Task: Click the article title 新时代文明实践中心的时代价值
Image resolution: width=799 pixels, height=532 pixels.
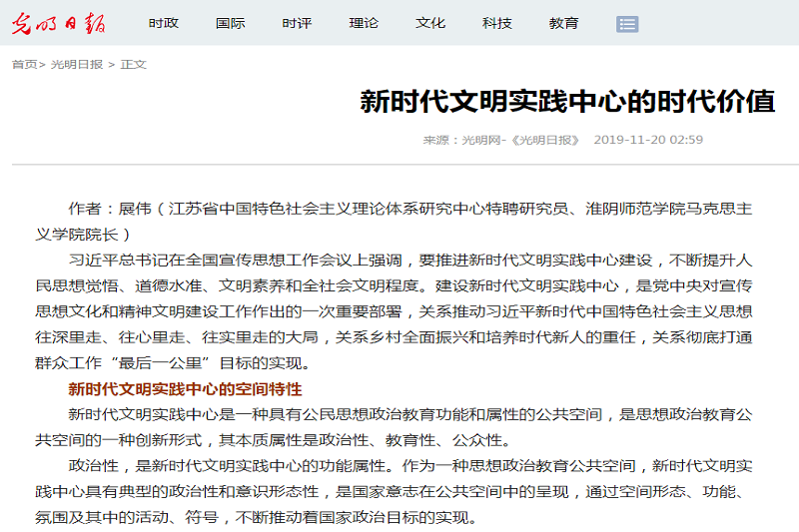Action: click(x=567, y=102)
